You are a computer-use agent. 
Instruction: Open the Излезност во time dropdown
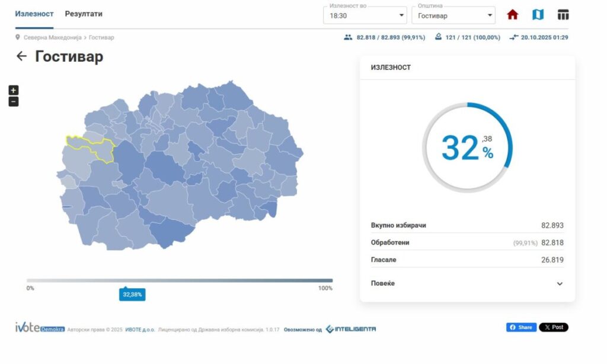click(x=365, y=15)
